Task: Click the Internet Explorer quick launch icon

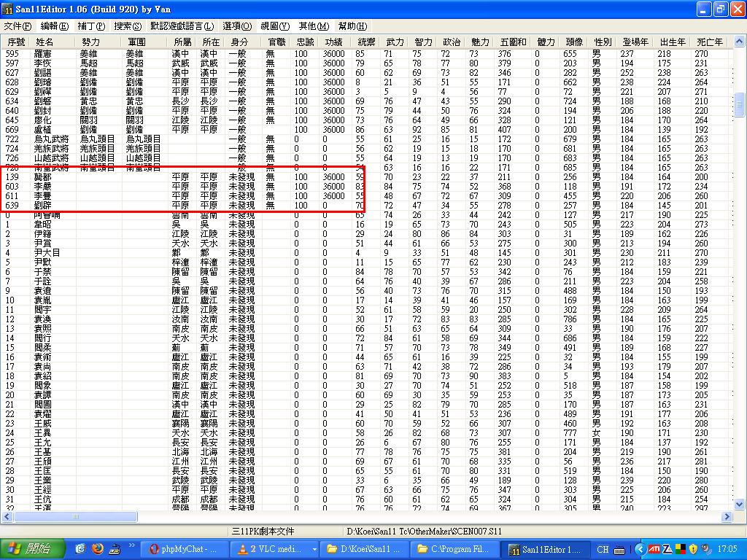Action: (x=80, y=549)
